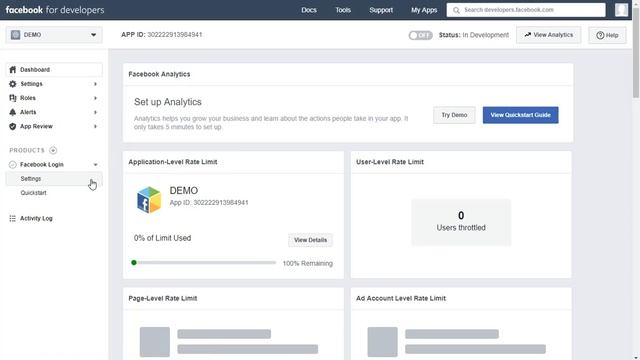
Task: Open the Tools menu
Action: (343, 10)
